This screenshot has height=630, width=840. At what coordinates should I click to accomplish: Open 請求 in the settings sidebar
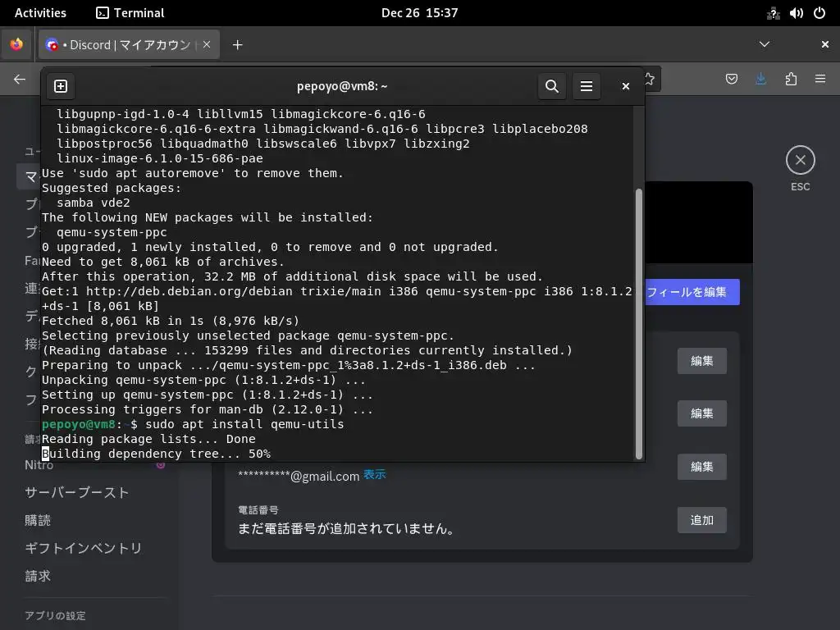click(x=38, y=577)
